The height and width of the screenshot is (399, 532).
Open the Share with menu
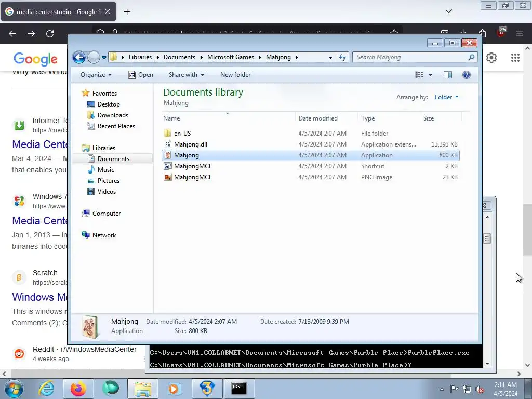click(x=187, y=75)
